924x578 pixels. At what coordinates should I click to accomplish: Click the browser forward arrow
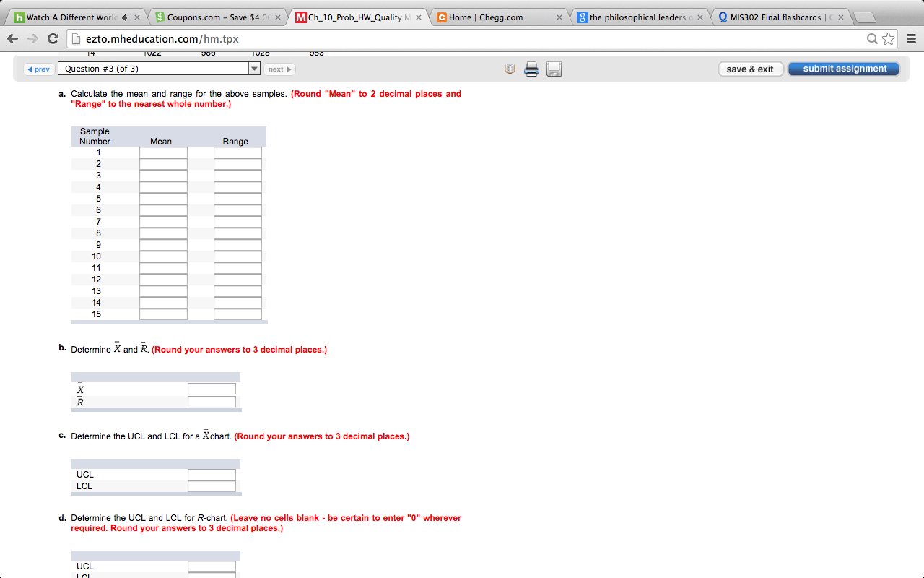[34, 39]
